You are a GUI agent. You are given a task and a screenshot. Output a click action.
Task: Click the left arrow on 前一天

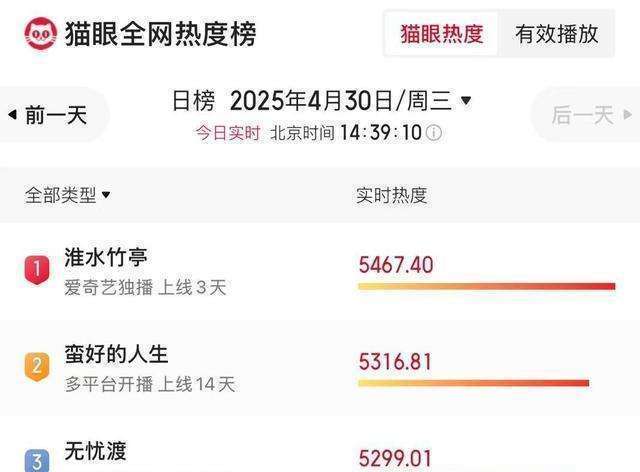click(13, 114)
